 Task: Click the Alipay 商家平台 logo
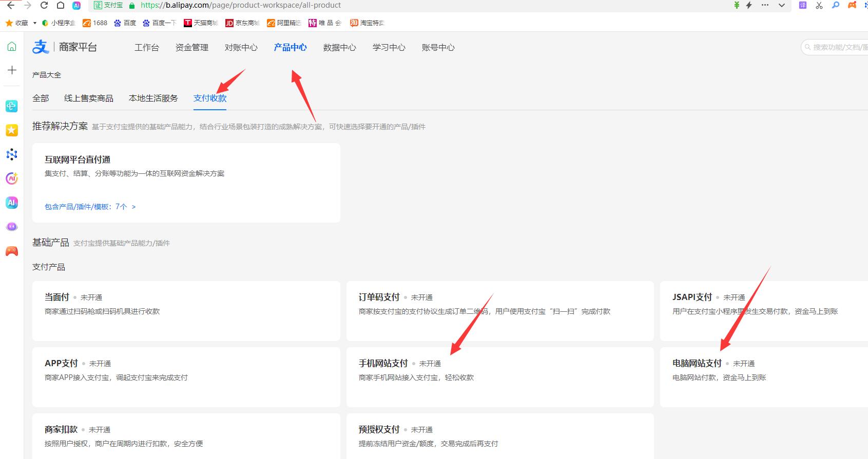(65, 47)
